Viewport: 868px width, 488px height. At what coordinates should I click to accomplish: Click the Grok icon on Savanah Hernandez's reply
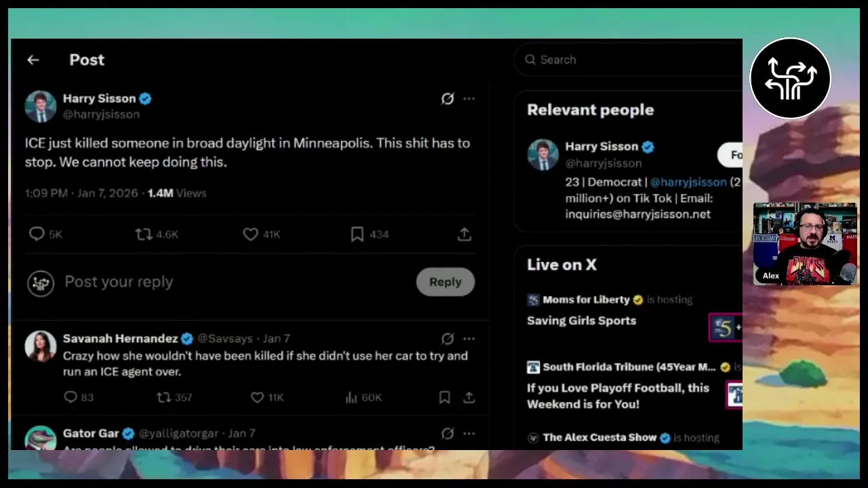448,338
